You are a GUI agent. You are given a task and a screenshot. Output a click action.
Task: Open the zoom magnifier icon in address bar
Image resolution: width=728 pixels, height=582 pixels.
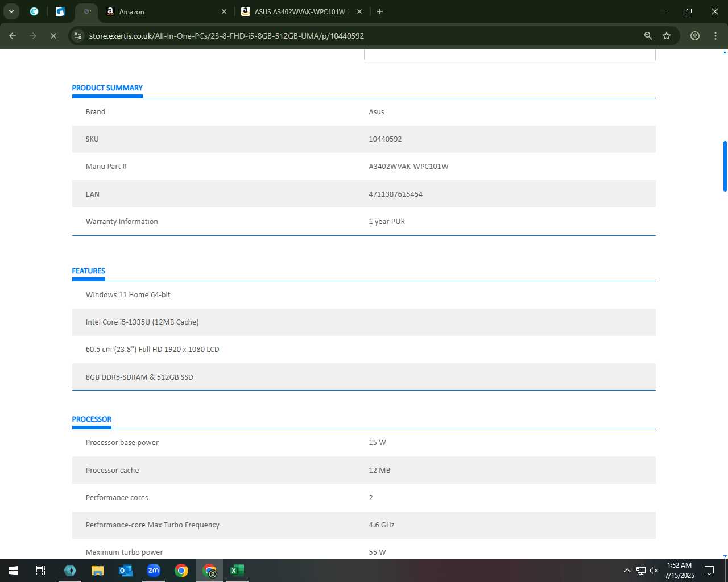click(x=648, y=36)
